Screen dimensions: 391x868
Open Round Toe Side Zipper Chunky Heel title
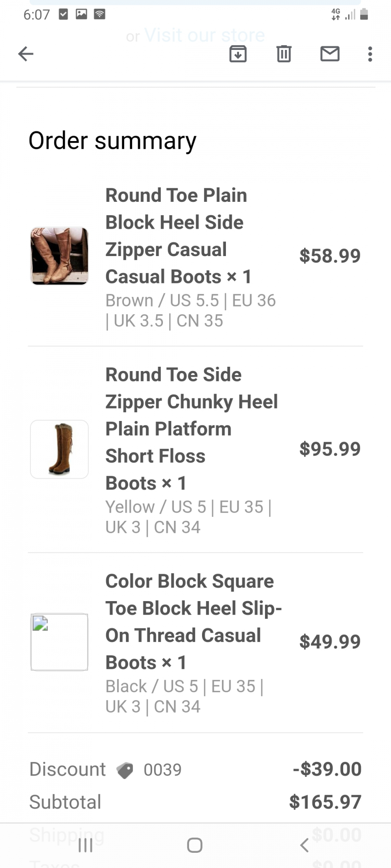tap(192, 429)
